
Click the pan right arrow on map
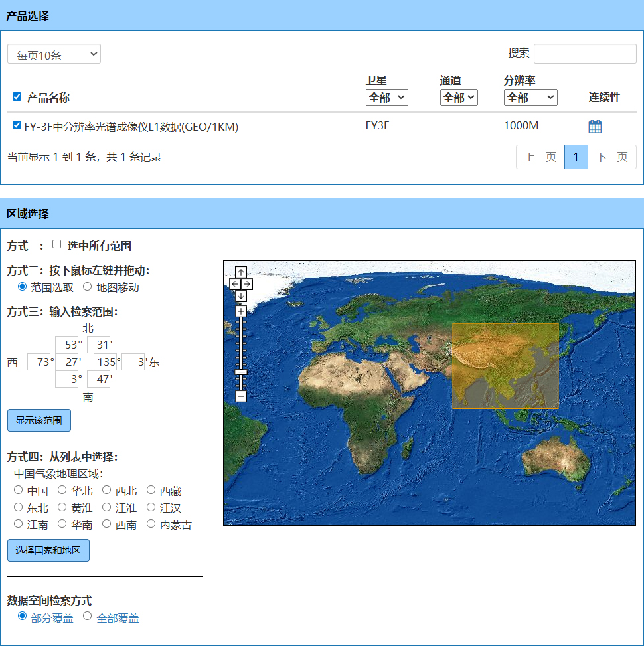click(x=247, y=284)
